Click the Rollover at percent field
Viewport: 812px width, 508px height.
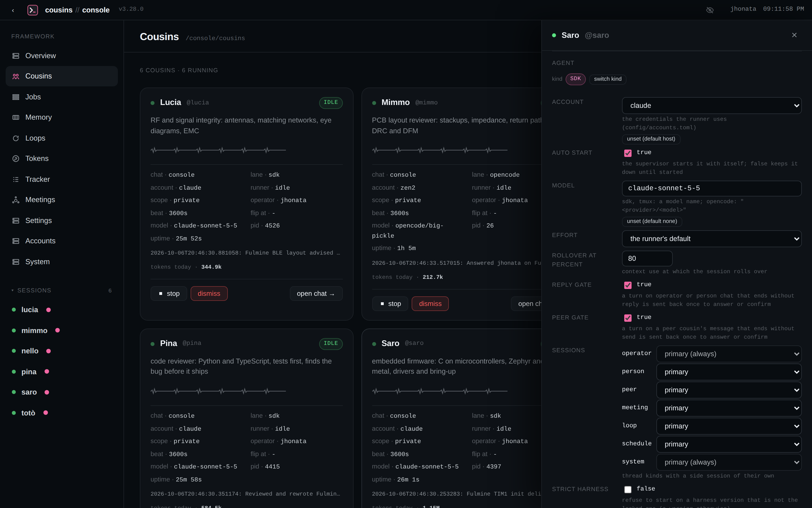pos(647,258)
